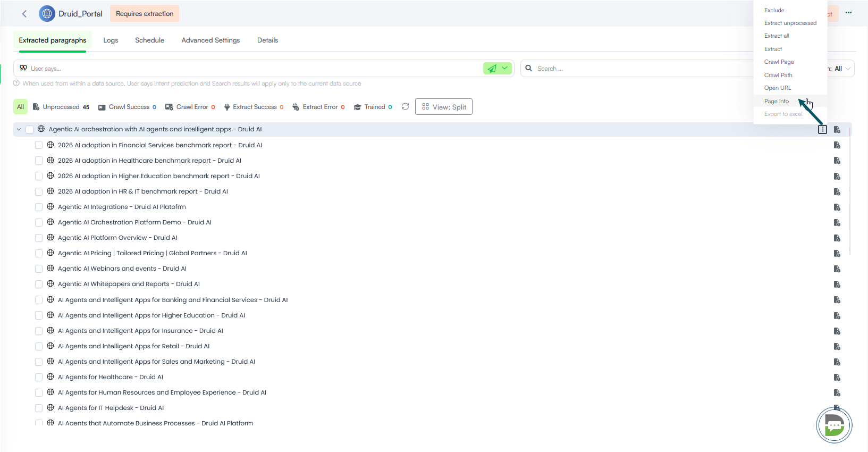Select checkbox for Agentic AI orchestration parent row
Screen dimensions: 868x452
[29, 129]
